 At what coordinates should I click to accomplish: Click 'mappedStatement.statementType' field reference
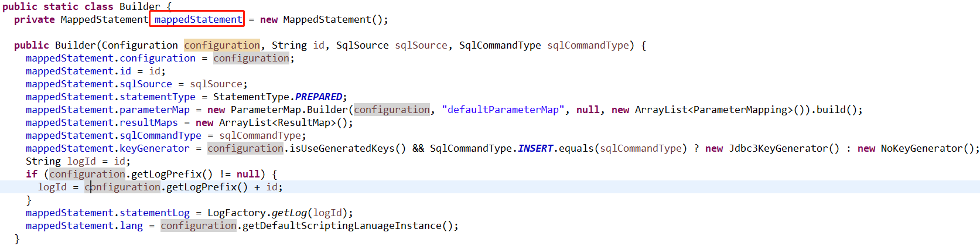point(111,97)
